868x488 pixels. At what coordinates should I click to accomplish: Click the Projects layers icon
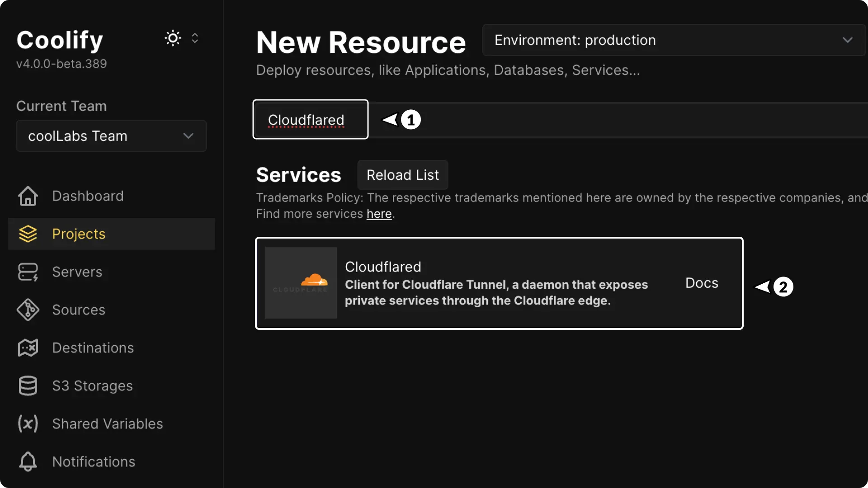[x=28, y=234]
